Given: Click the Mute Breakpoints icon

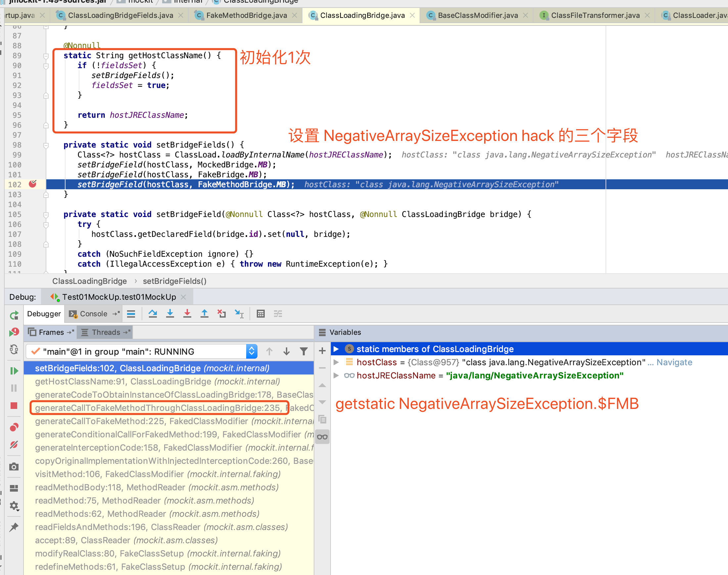Looking at the screenshot, I should [x=13, y=444].
